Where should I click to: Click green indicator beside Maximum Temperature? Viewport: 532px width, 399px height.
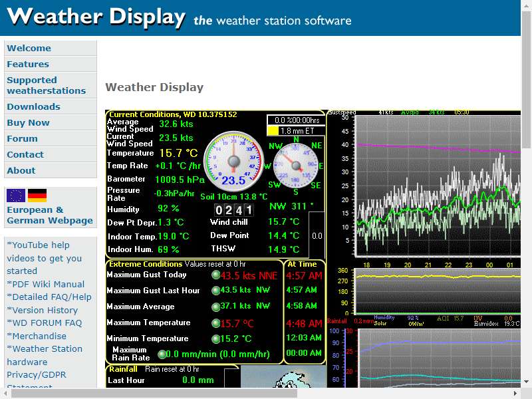click(x=215, y=323)
